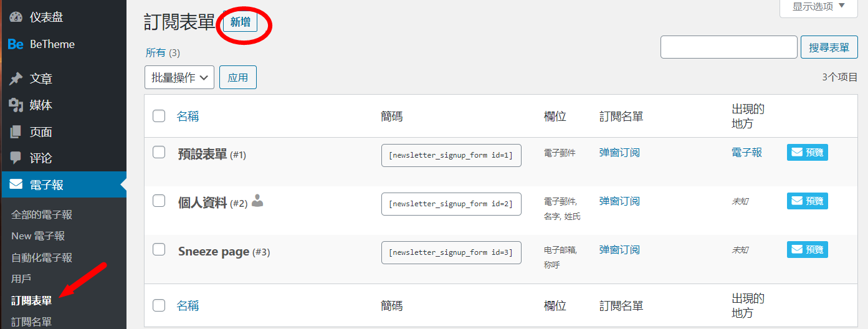This screenshot has width=868, height=329.
Task: Click the 页面 pages icon
Action: (16, 132)
